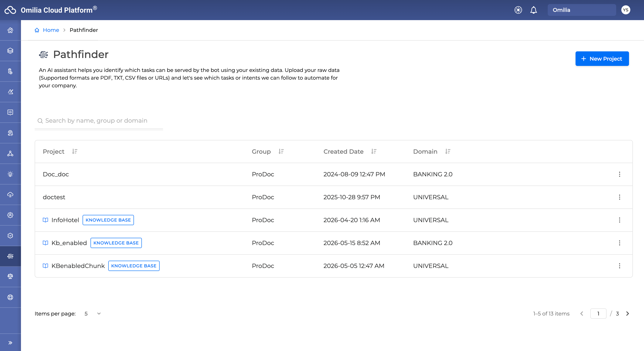Click the book icon beside Kb_enabled
644x351 pixels.
(45, 243)
